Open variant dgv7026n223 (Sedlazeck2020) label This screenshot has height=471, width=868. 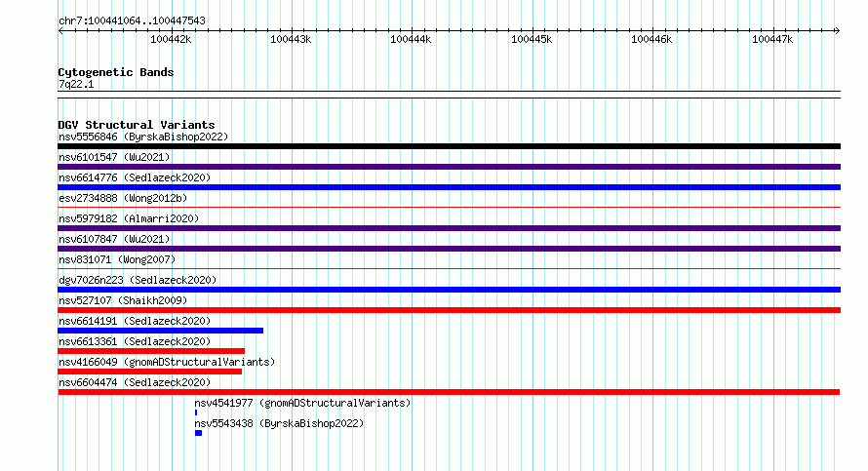[x=138, y=280]
